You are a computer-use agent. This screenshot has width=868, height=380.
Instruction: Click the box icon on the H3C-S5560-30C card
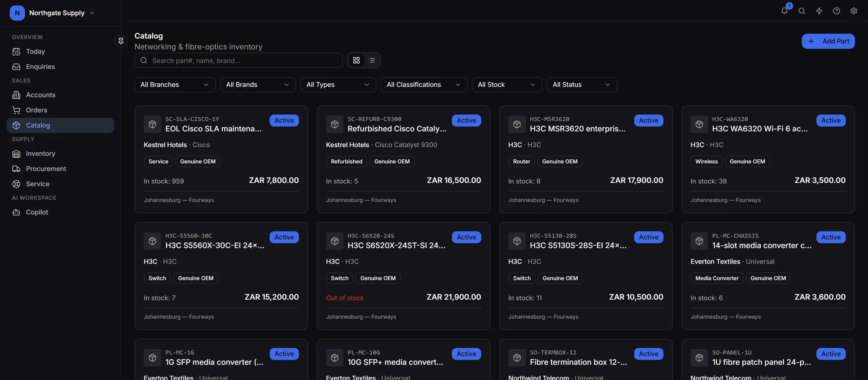pyautogui.click(x=152, y=241)
